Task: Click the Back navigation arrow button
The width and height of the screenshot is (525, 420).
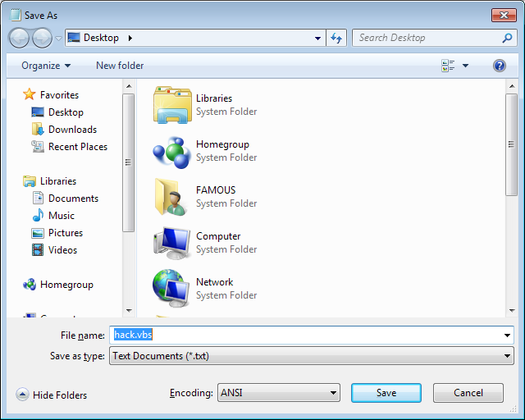Action: click(19, 38)
